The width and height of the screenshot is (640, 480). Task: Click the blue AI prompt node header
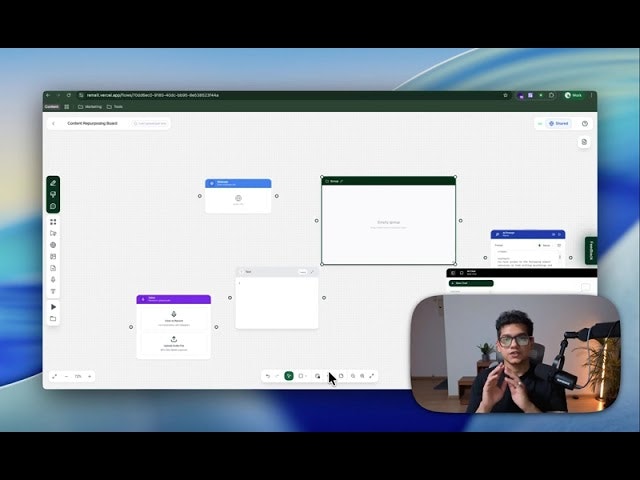click(x=528, y=234)
